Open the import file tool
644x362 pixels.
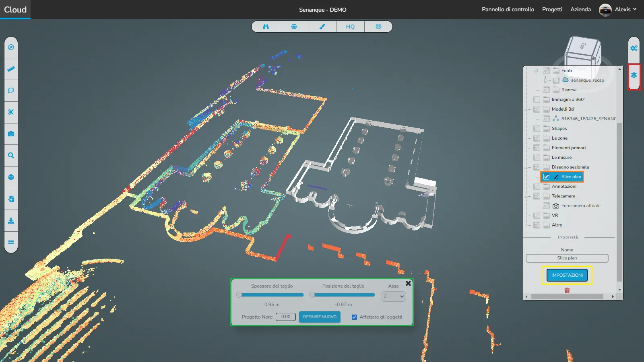[11, 199]
